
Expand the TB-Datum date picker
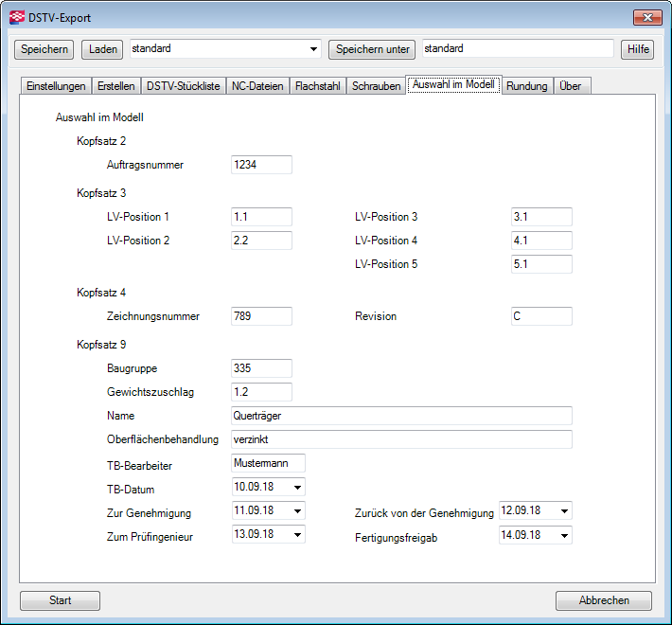click(298, 487)
